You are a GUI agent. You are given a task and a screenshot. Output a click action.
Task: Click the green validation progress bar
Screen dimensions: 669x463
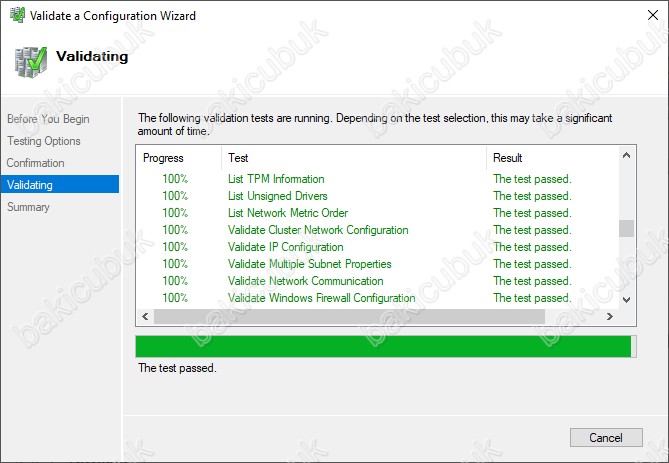pyautogui.click(x=386, y=346)
